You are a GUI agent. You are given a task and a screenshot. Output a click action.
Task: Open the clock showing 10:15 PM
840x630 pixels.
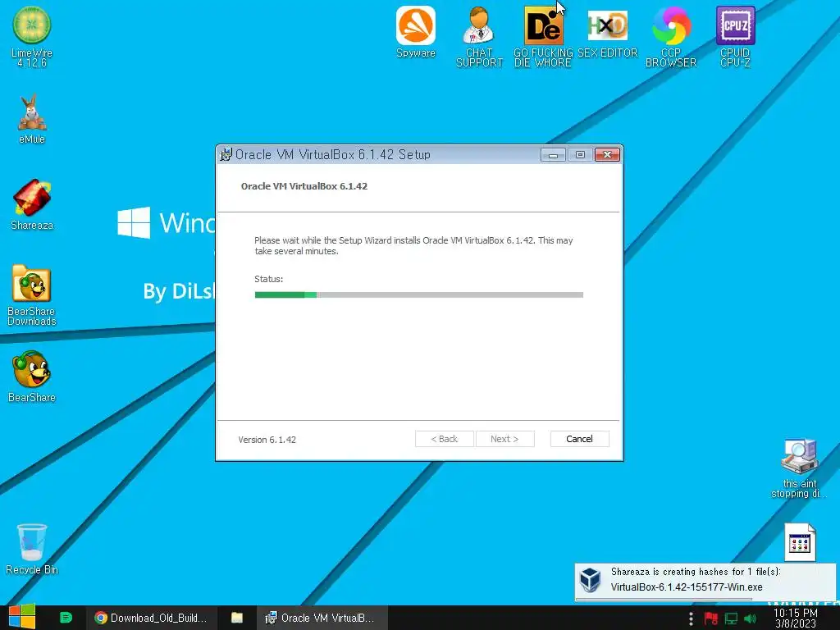tap(796, 619)
